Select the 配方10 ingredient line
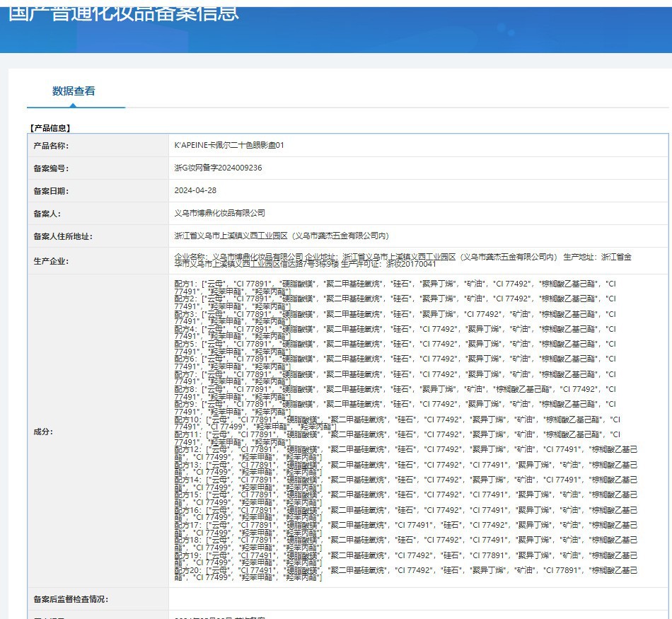Image resolution: width=672 pixels, height=619 pixels. point(398,423)
